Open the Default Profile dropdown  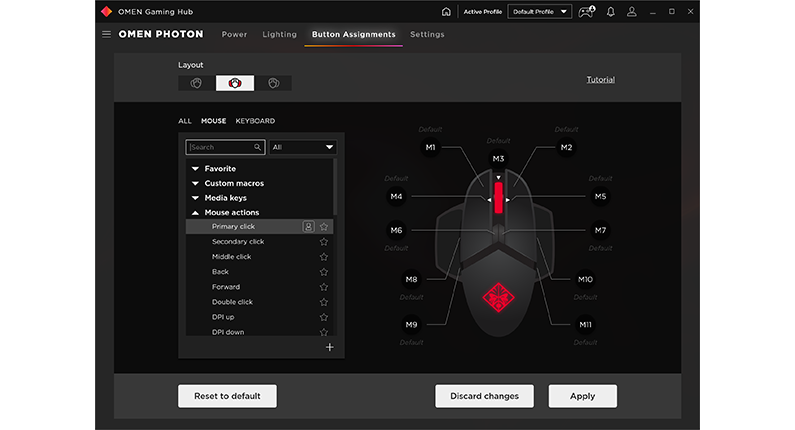point(539,12)
